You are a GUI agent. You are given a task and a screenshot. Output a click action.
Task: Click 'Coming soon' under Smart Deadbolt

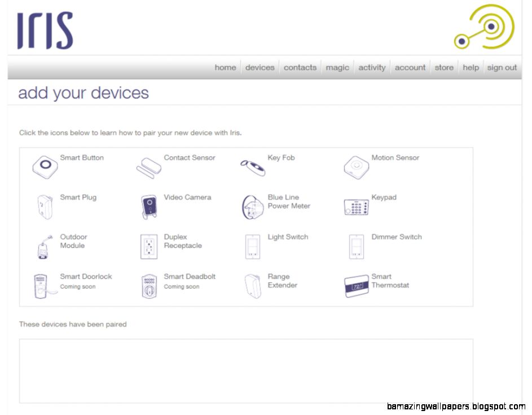tap(182, 287)
